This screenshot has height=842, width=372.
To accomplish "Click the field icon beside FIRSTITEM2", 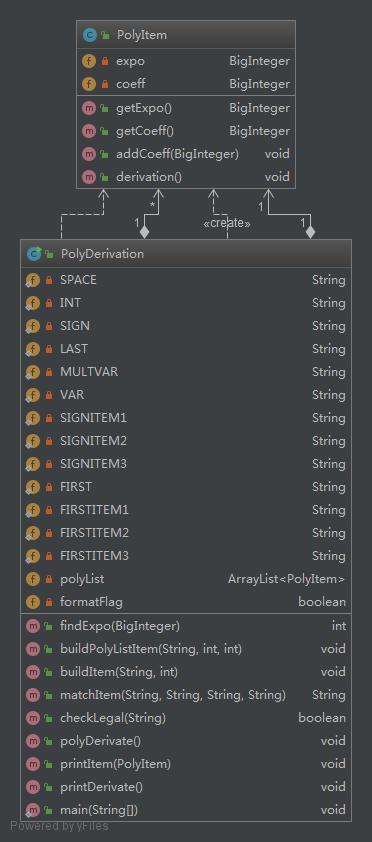I will (32, 533).
